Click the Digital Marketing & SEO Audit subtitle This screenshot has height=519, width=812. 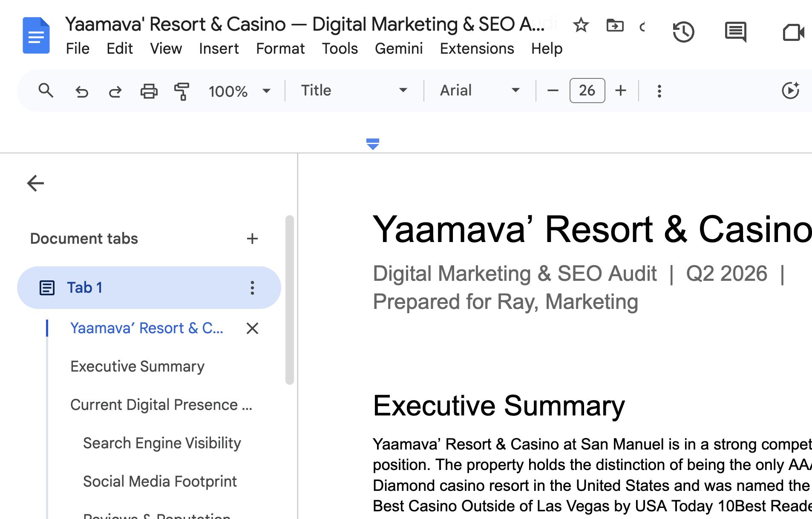point(515,274)
